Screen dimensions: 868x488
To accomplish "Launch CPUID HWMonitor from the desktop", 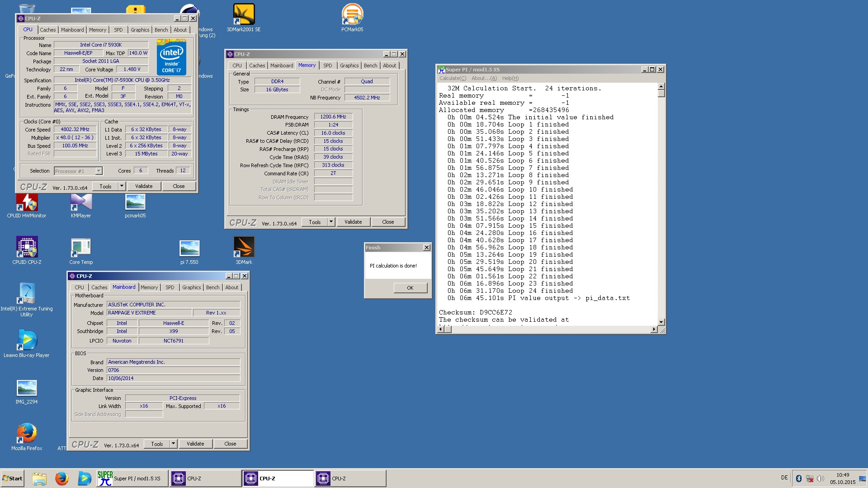I will tap(27, 206).
